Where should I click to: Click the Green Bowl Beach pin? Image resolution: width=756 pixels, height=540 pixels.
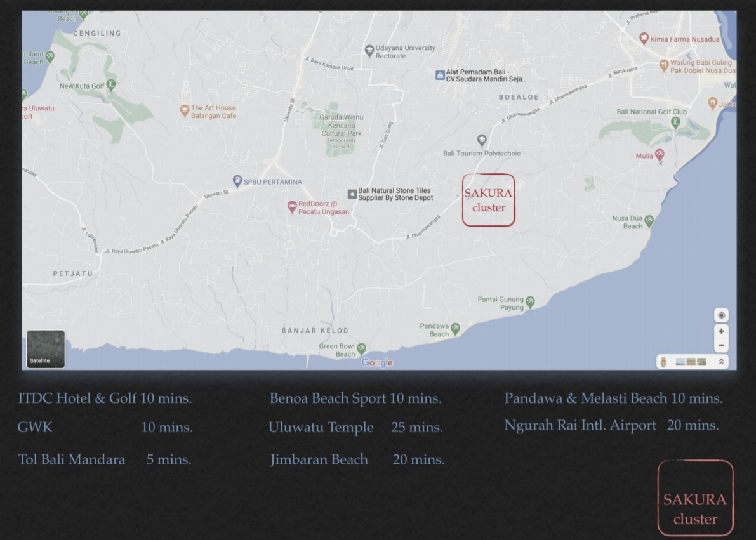(x=361, y=348)
